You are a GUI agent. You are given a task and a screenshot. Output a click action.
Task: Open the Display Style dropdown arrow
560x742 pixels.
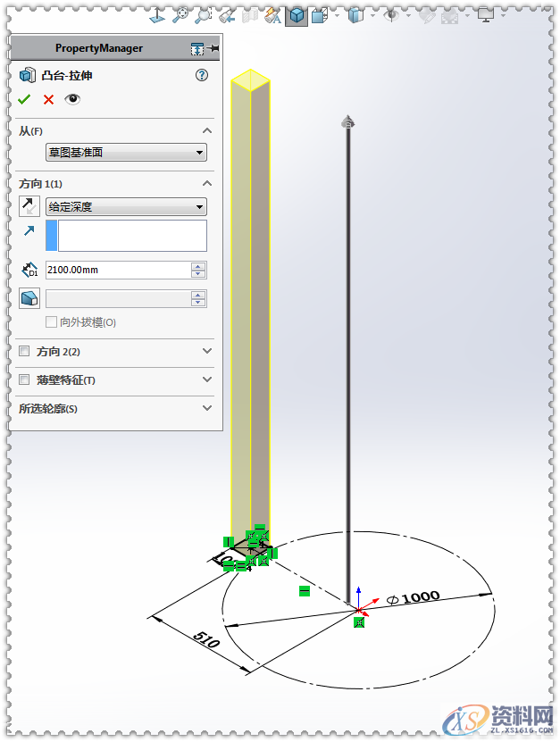372,15
